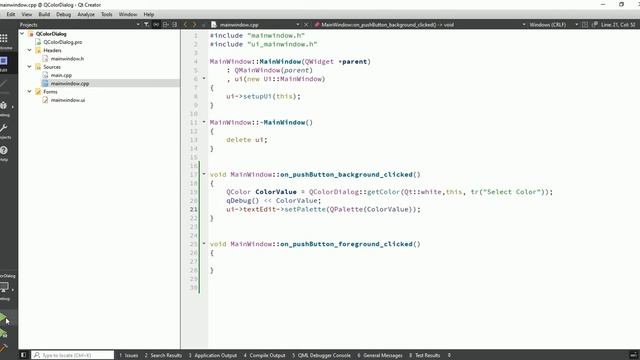The height and width of the screenshot is (360, 640).
Task: Collapse the Forms folder
Action: (29, 91)
